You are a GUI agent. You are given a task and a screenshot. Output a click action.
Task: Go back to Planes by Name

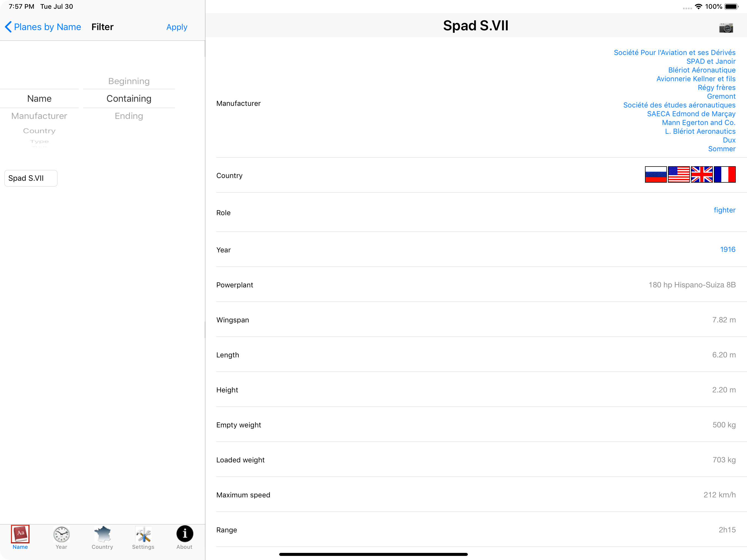click(43, 27)
